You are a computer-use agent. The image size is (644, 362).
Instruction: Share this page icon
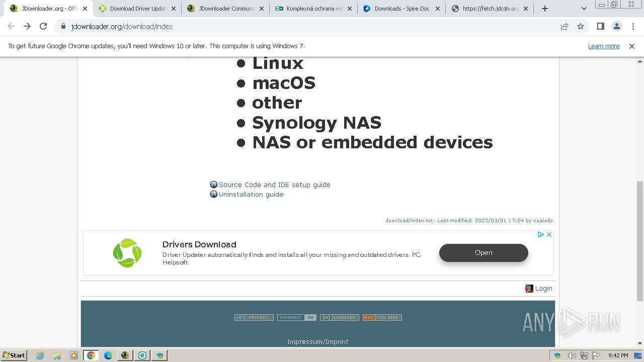tap(565, 27)
